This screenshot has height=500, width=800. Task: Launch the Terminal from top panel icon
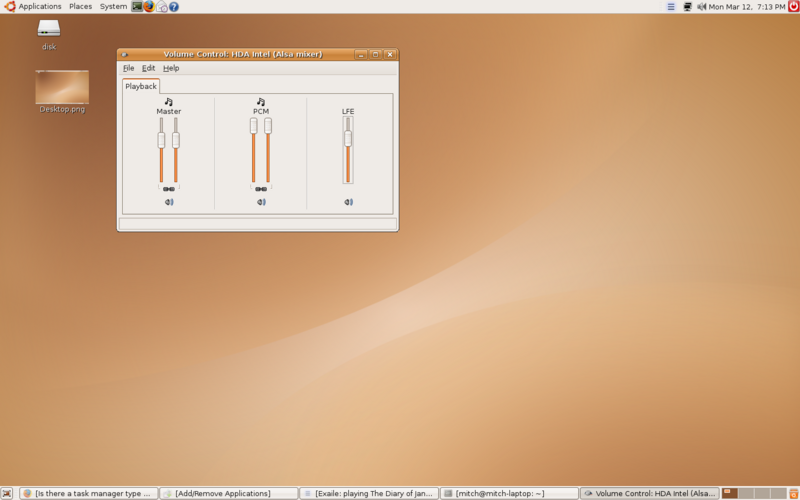click(137, 7)
